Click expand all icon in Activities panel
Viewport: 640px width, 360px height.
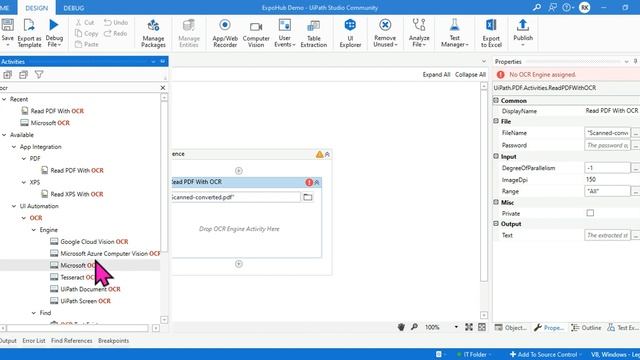(7, 75)
